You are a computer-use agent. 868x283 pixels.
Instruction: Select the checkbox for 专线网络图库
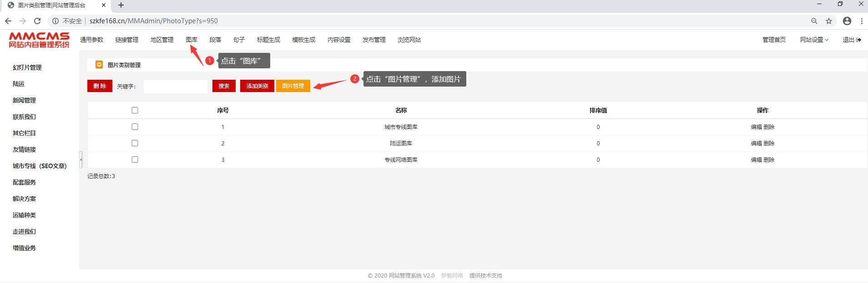(135, 160)
